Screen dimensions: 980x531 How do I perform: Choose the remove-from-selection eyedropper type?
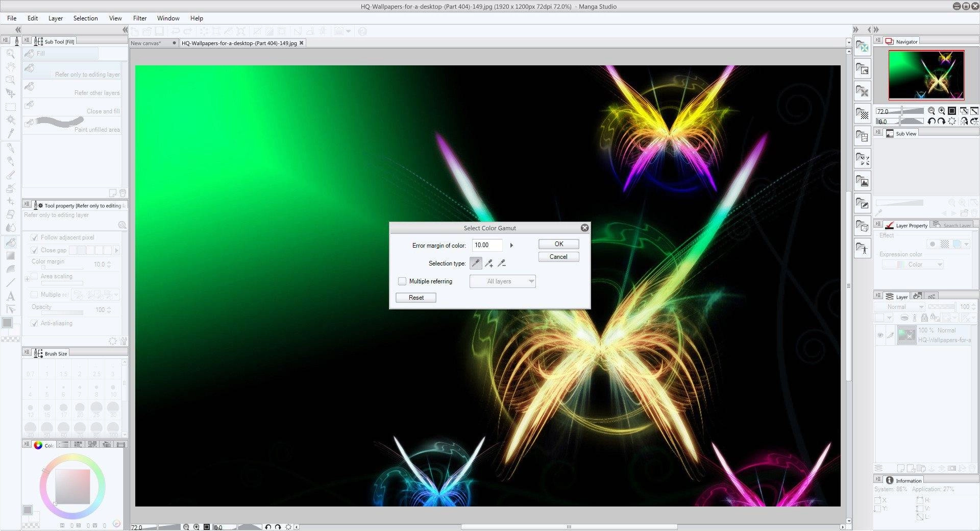coord(502,263)
